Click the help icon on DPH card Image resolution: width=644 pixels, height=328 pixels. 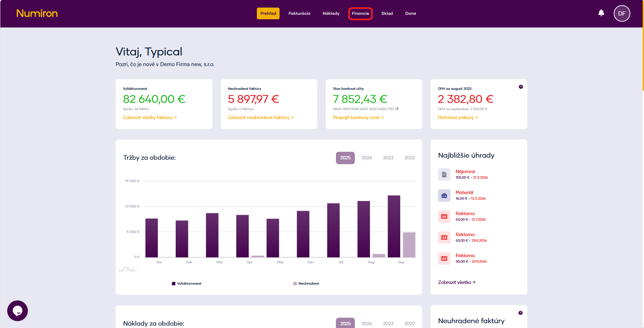click(x=521, y=87)
